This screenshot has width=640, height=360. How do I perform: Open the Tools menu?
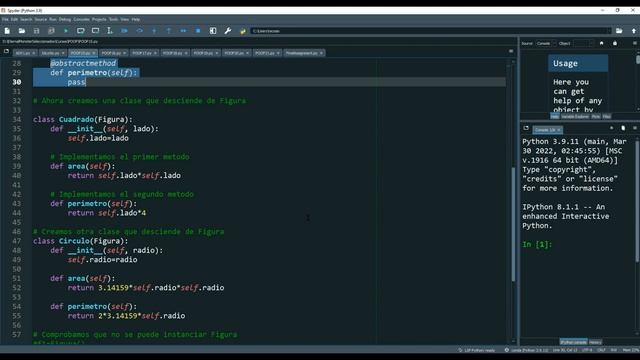pyautogui.click(x=113, y=19)
